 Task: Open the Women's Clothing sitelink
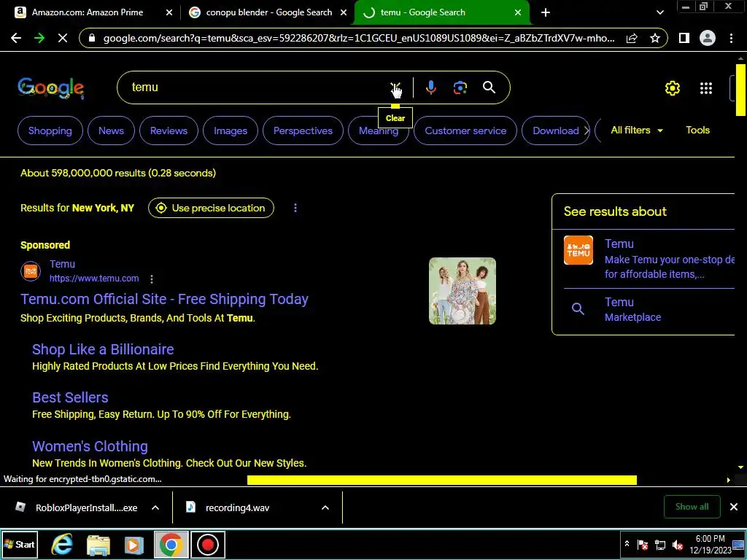pyautogui.click(x=90, y=446)
